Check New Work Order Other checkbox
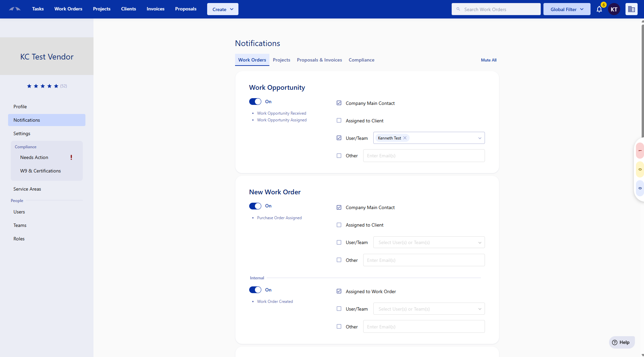Viewport: 644px width, 357px height. [339, 260]
